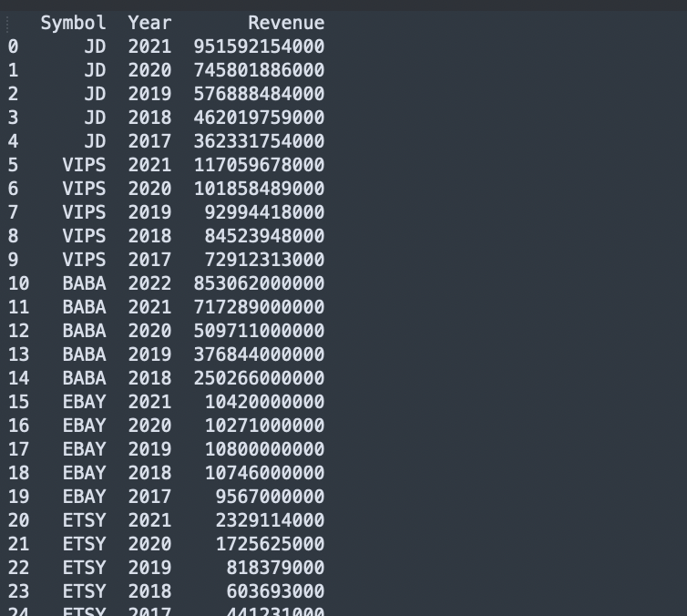Viewport: 687px width, 616px height.
Task: Click the Symbol column header
Action: pos(73,23)
